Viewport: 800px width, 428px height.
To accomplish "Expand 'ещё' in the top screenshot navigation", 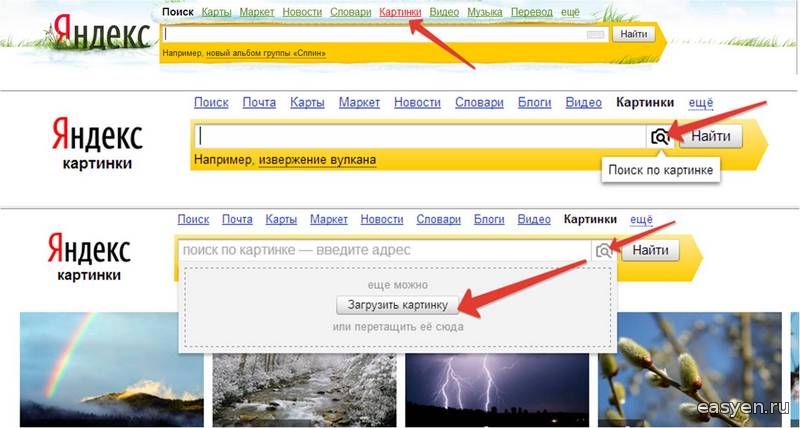I will pyautogui.click(x=570, y=12).
